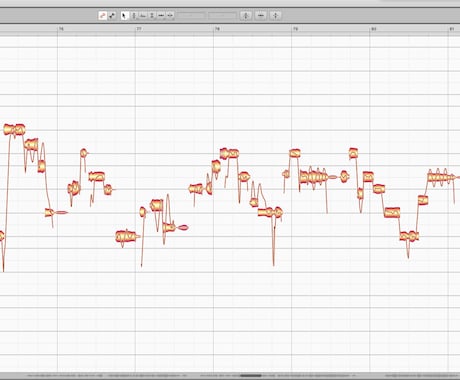Viewport: 460px width, 380px height.
Task: Select the main arrow tool
Action: pos(124,15)
